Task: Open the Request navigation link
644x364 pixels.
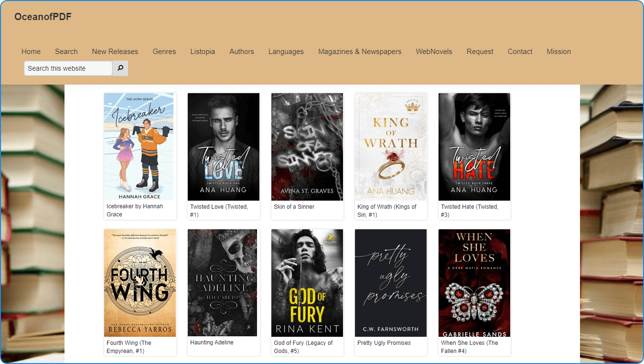Action: coord(480,52)
